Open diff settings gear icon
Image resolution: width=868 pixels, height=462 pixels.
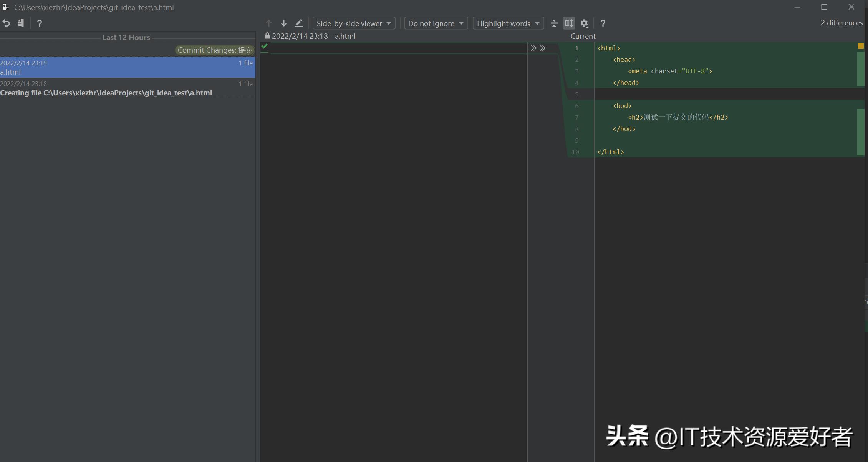[x=584, y=23]
